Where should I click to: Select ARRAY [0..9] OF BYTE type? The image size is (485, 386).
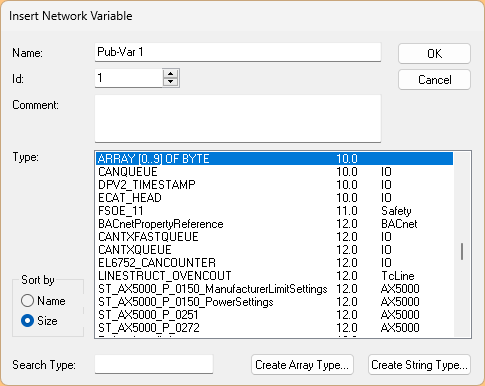click(274, 159)
